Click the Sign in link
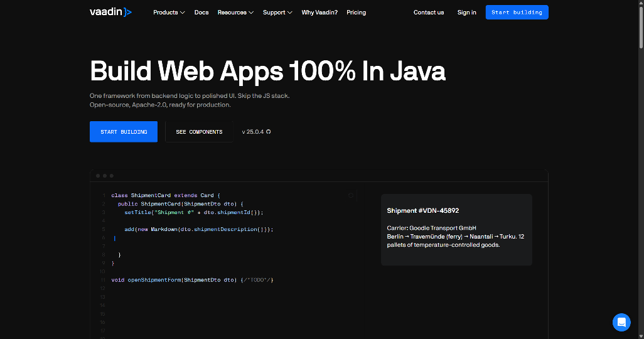This screenshot has width=644, height=339. click(x=466, y=13)
